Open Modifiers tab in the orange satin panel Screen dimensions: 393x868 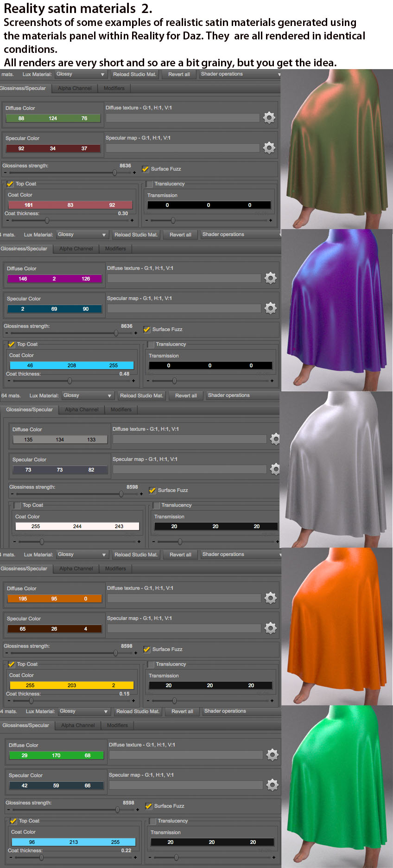(115, 569)
